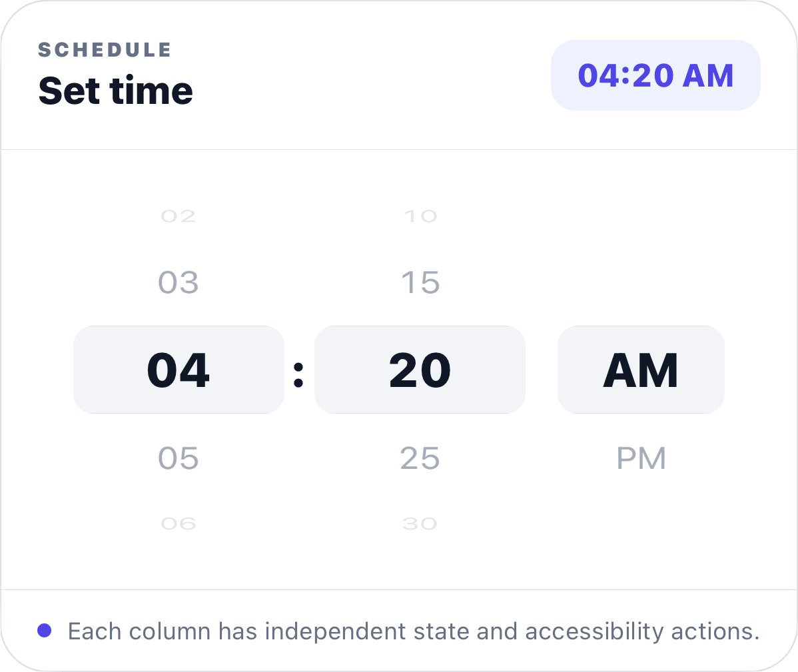
Task: Click the colon separator between hour and minute
Action: coord(298,375)
